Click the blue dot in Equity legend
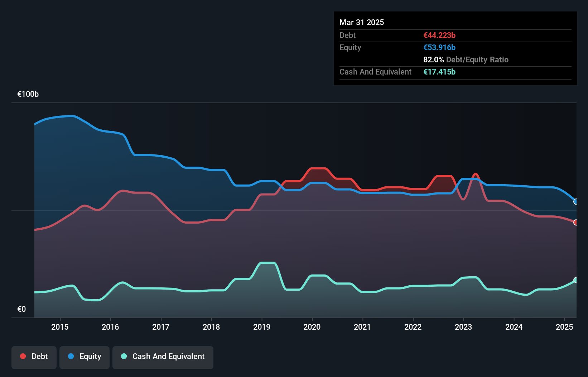The width and height of the screenshot is (588, 377). (x=71, y=356)
